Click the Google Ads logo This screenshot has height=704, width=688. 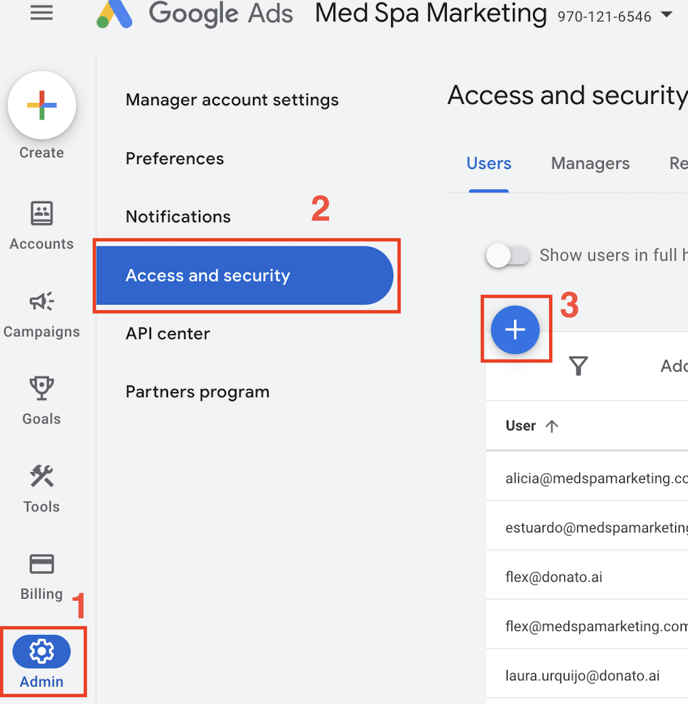point(115,13)
